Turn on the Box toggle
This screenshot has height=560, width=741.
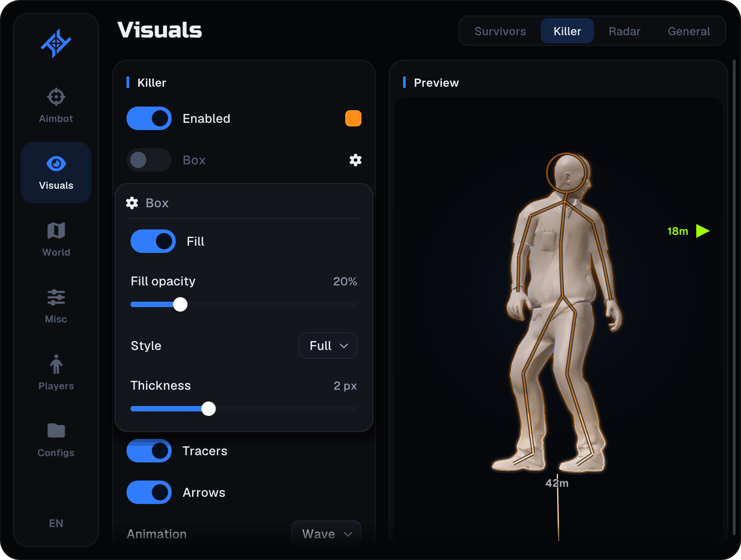pos(149,160)
